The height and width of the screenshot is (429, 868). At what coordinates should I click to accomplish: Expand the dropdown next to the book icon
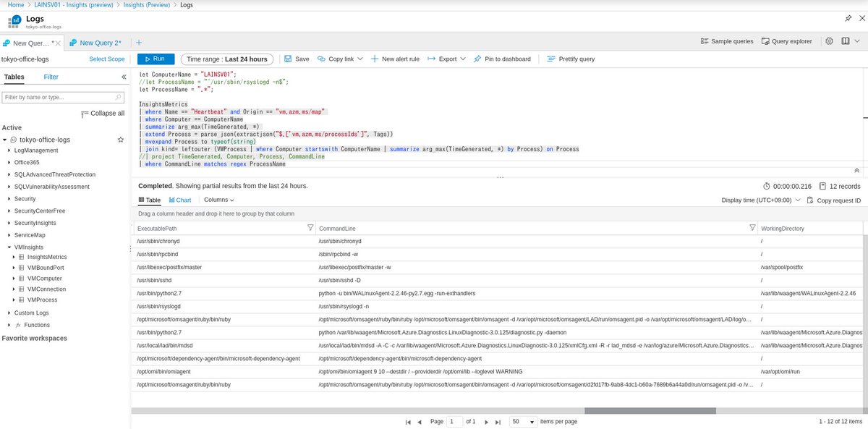click(x=857, y=41)
